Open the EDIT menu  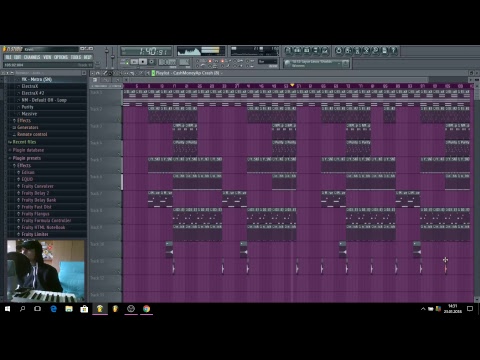pyautogui.click(x=18, y=57)
